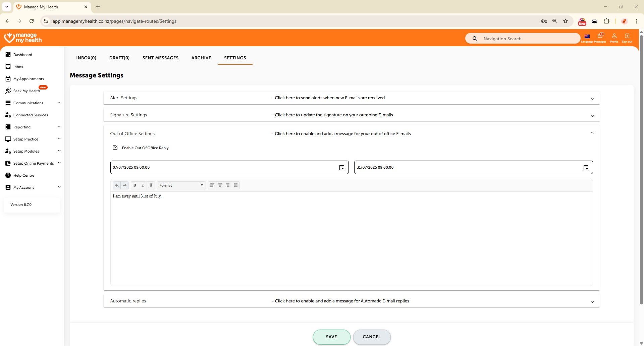Click the undo arrow in editor toolbar
Viewport: 644px width, 346px height.
[117, 185]
